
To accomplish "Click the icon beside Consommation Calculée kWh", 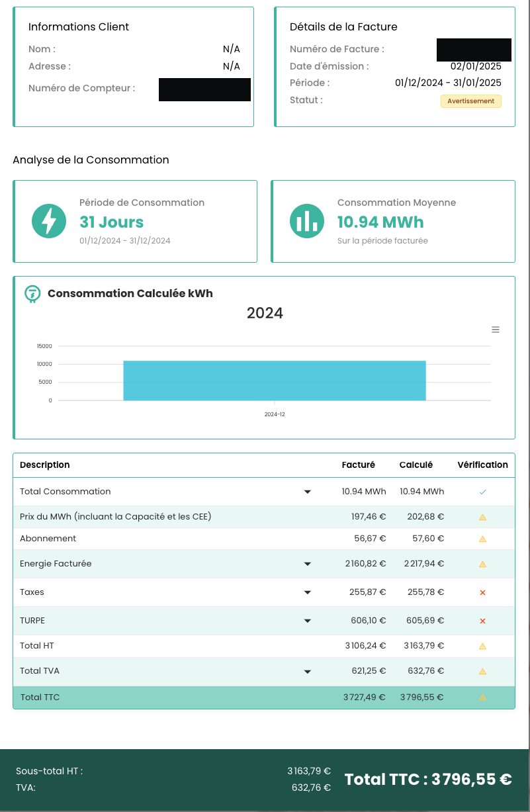I will pyautogui.click(x=32, y=294).
